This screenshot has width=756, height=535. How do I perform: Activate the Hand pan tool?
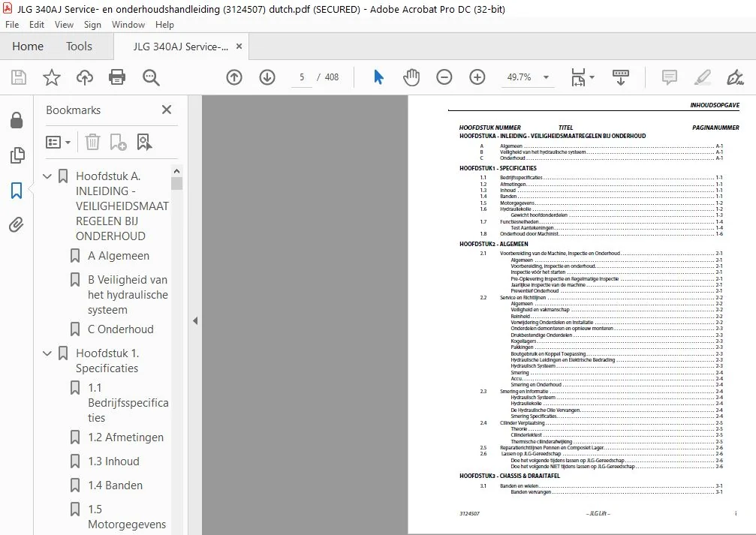pyautogui.click(x=411, y=77)
